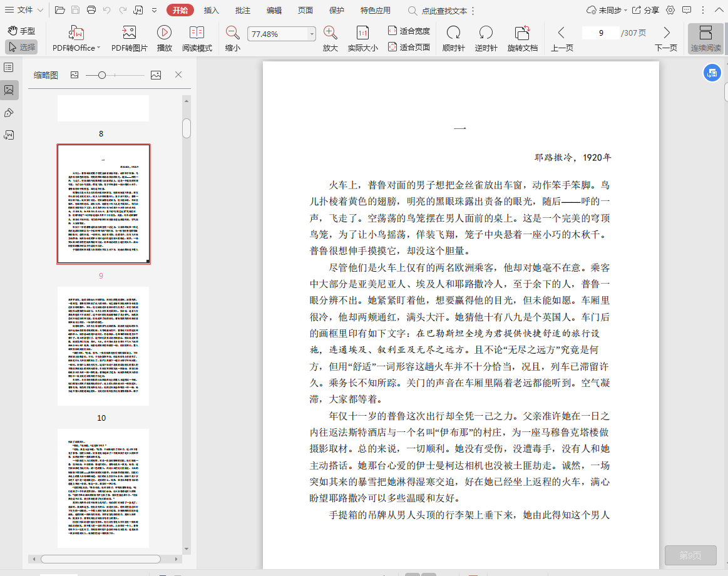Expand the 文件 menu dropdown
This screenshot has width=728, height=576.
pyautogui.click(x=41, y=10)
